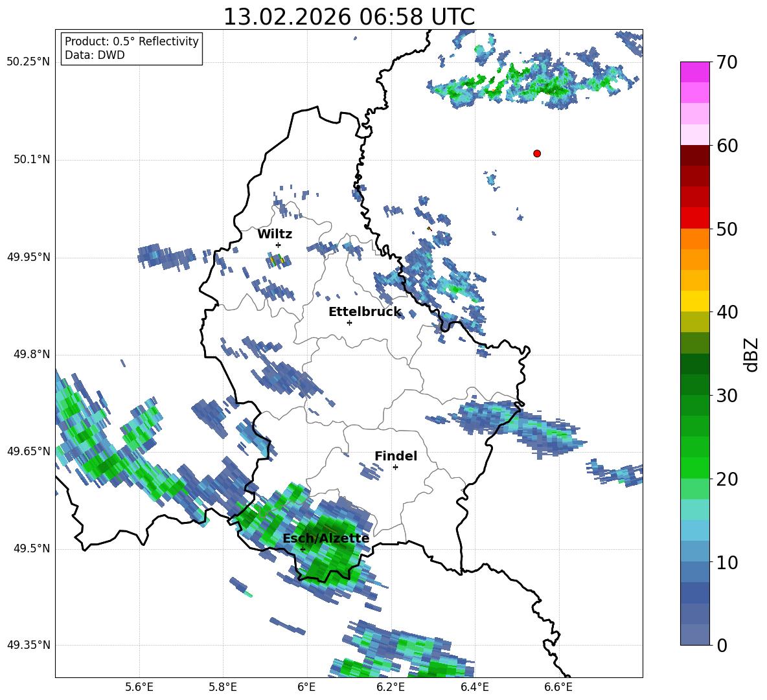Click the Ettelbruck city label

[365, 312]
